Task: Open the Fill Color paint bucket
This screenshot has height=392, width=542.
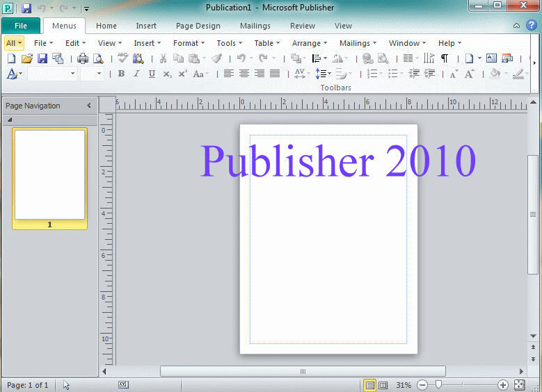Action: click(495, 74)
